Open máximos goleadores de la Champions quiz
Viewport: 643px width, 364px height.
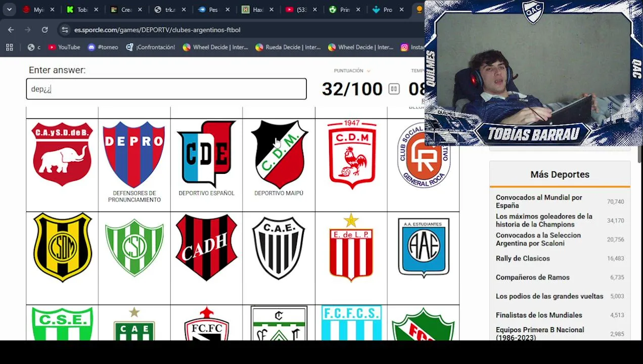(544, 220)
